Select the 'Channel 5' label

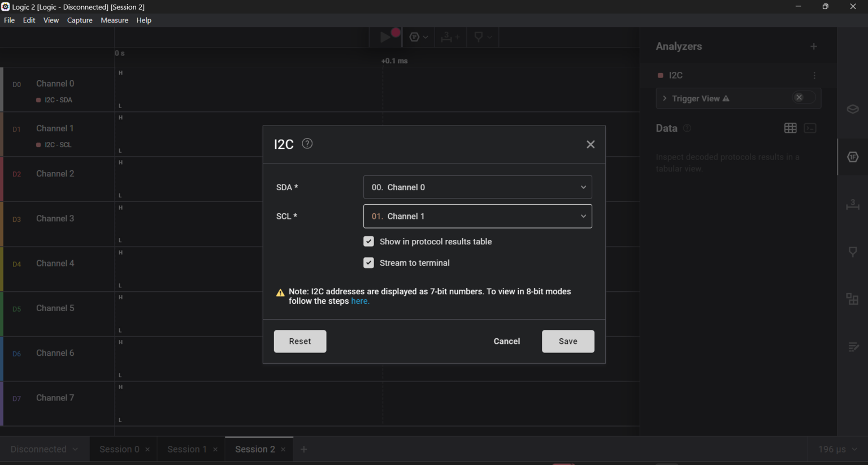55,308
